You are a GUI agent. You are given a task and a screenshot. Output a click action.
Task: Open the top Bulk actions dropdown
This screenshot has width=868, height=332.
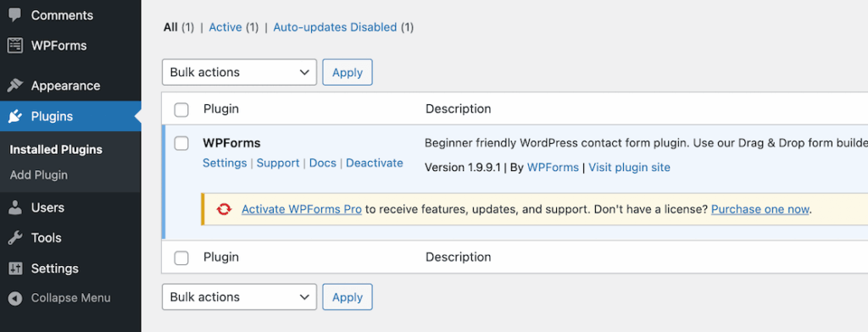click(239, 73)
